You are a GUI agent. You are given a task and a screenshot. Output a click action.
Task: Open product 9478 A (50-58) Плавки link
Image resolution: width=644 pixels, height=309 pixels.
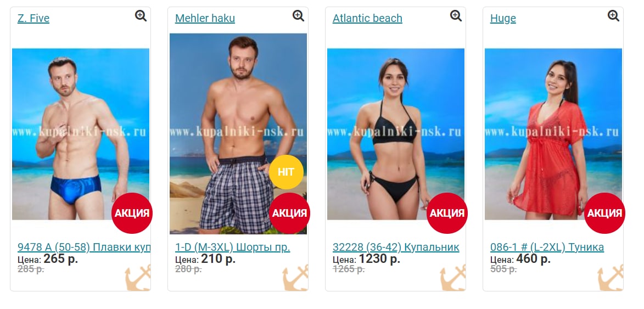point(84,247)
